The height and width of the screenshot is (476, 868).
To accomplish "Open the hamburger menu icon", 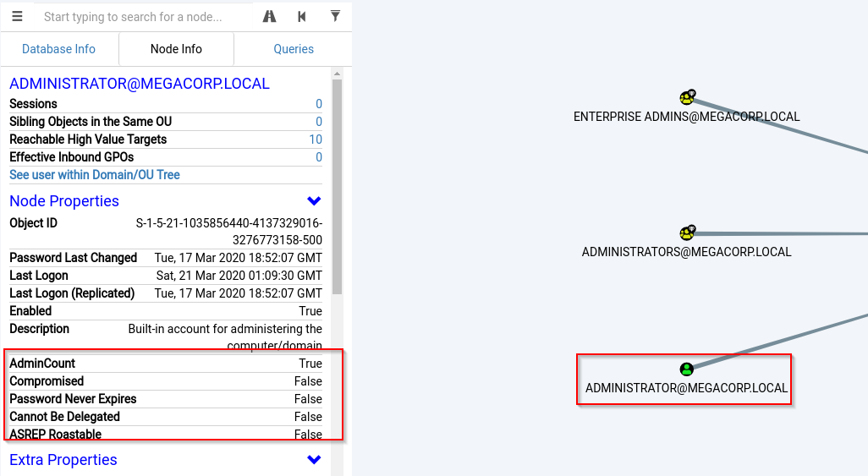I will tap(17, 17).
